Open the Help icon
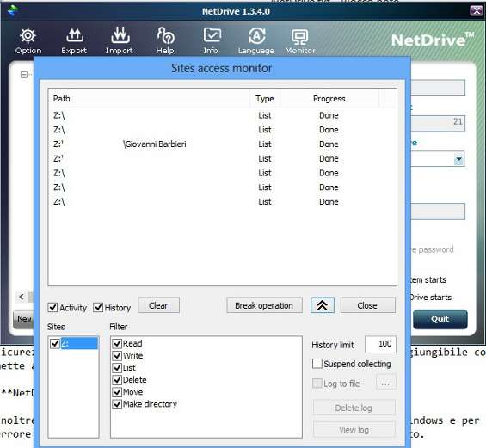This screenshot has width=486, height=448. pos(165,40)
